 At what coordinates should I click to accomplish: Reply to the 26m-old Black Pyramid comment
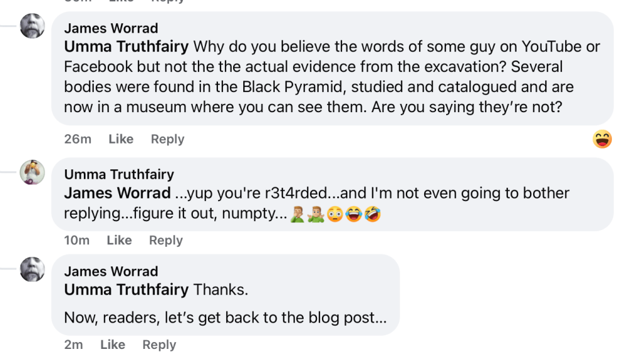pos(168,139)
